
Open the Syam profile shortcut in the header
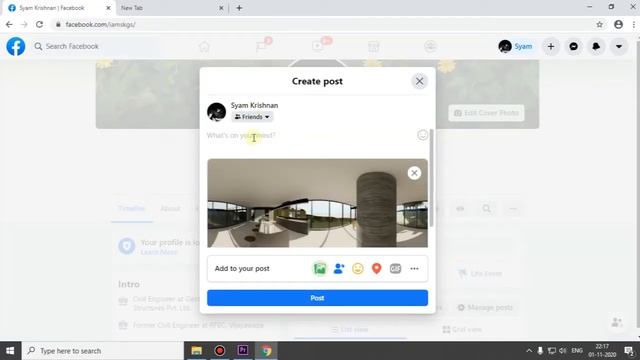point(516,47)
